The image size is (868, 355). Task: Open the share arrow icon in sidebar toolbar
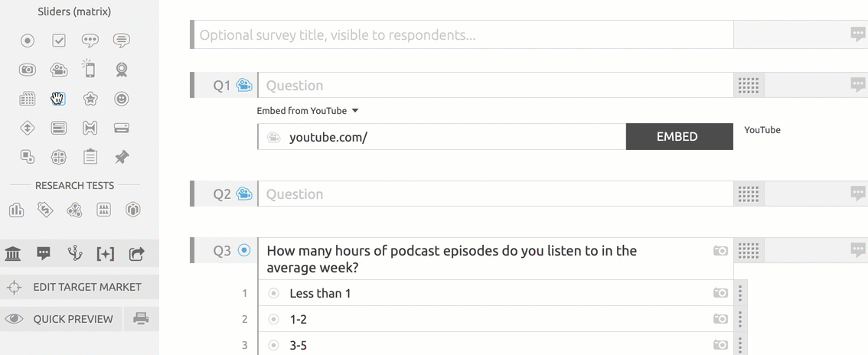[136, 254]
